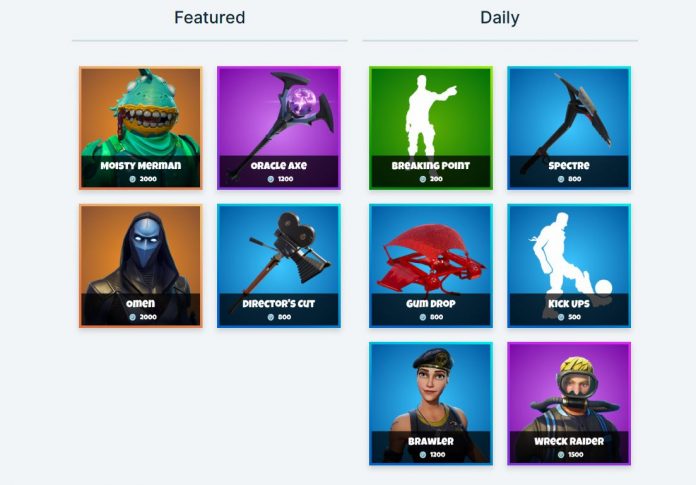Click V-Bucks coin icon on Kick Ups
The height and width of the screenshot is (485, 696).
pos(561,317)
